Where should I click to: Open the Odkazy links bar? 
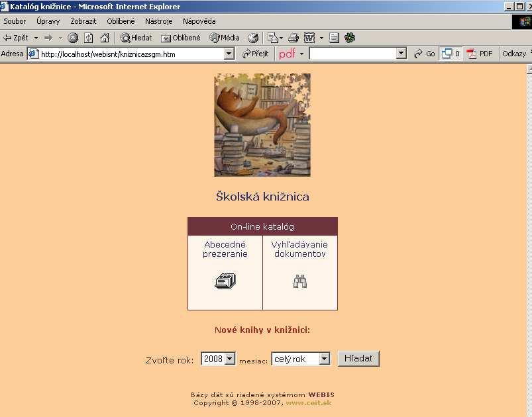[x=514, y=54]
